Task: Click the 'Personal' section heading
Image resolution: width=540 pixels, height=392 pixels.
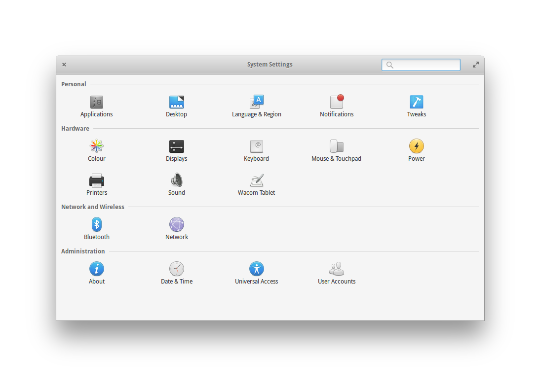Action: pos(74,84)
